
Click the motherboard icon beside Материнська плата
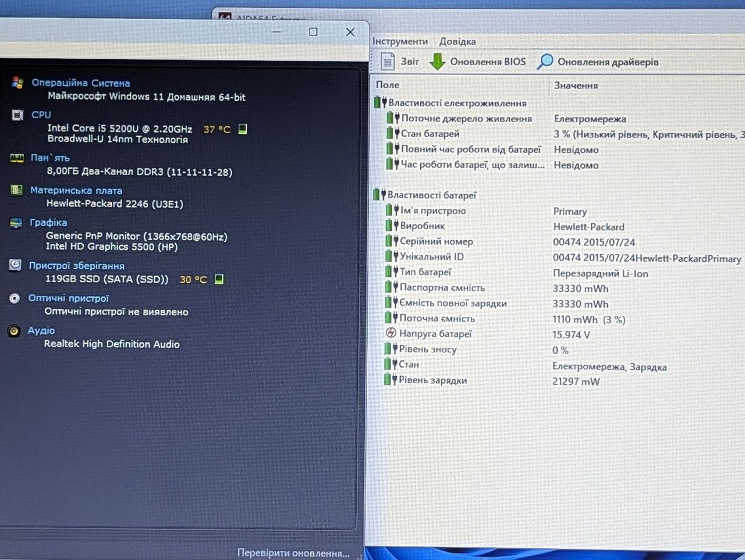point(16,190)
